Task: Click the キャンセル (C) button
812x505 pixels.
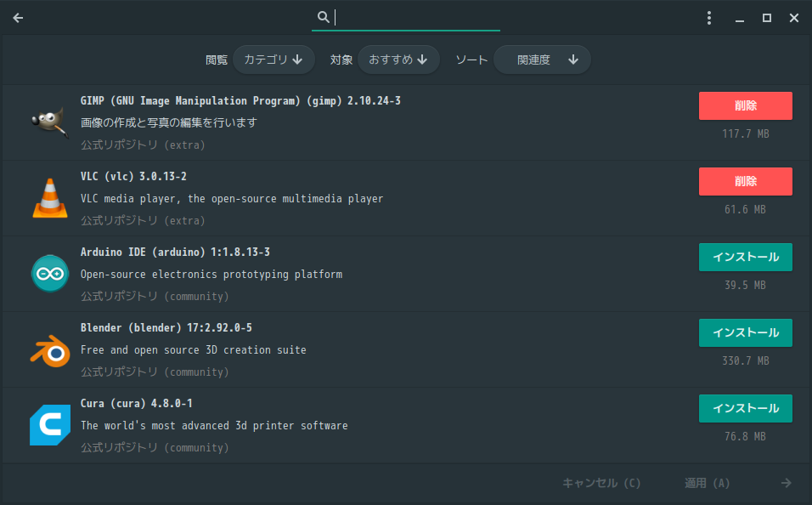Action: (x=601, y=483)
